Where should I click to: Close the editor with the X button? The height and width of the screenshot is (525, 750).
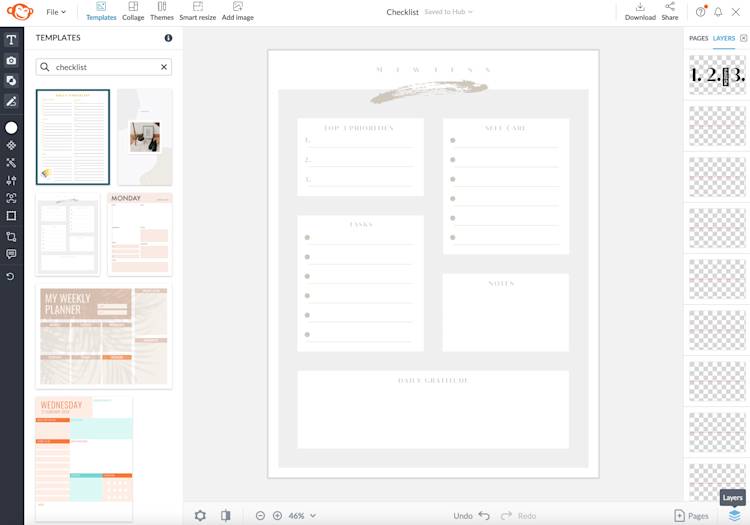(x=736, y=12)
